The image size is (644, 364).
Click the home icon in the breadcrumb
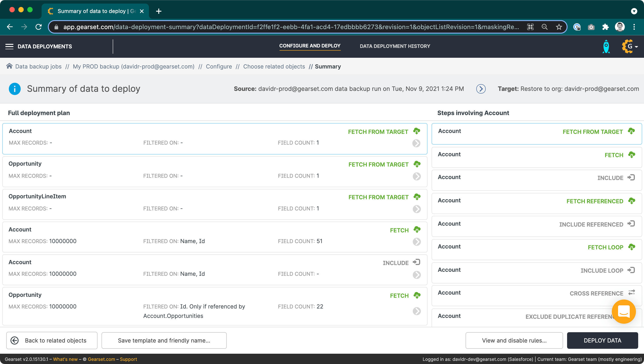9,66
